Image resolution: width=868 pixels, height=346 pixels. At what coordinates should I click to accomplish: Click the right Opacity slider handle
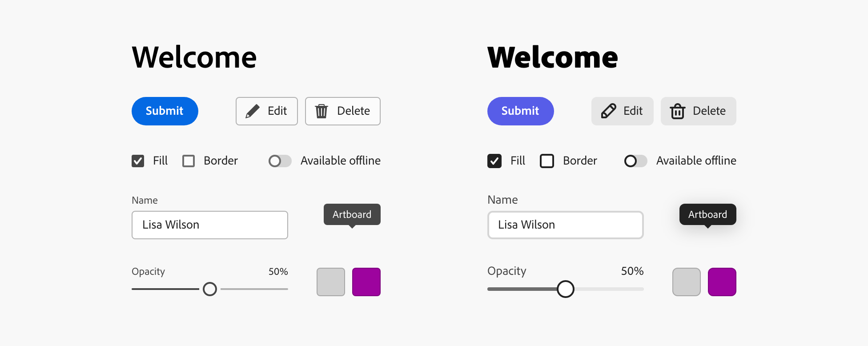click(x=566, y=289)
